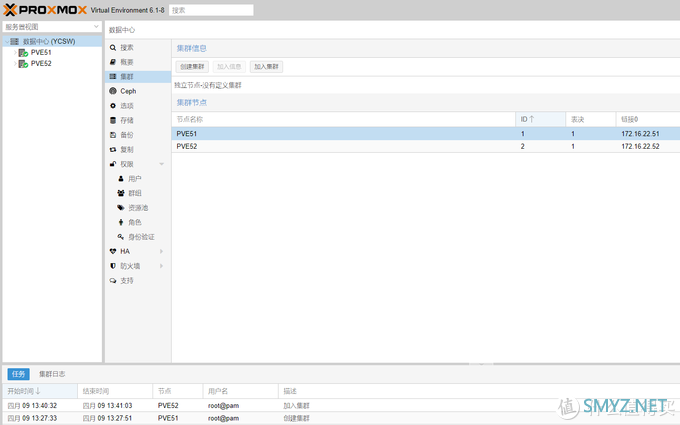
Task: Click the 防火墙 shield icon
Action: pos(113,266)
